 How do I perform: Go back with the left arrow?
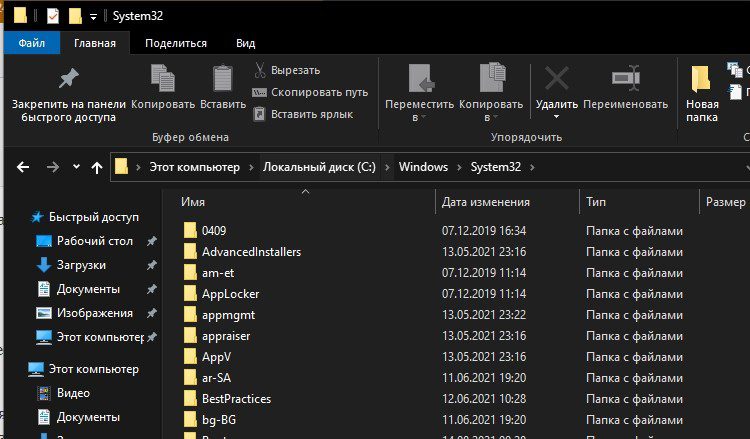tap(23, 167)
